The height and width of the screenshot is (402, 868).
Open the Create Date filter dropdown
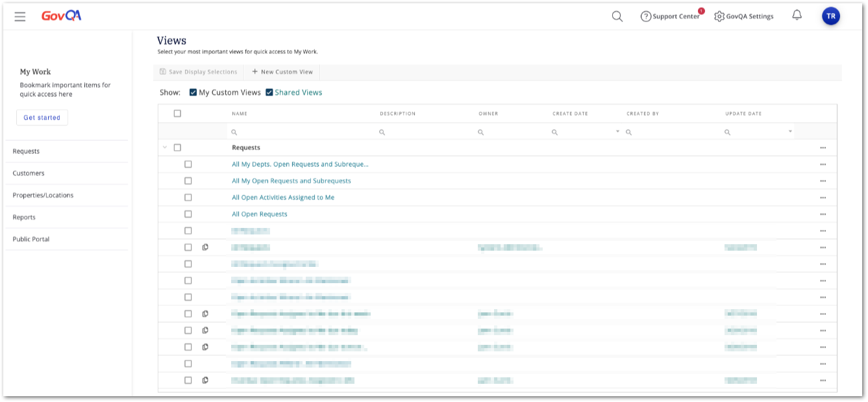click(617, 131)
